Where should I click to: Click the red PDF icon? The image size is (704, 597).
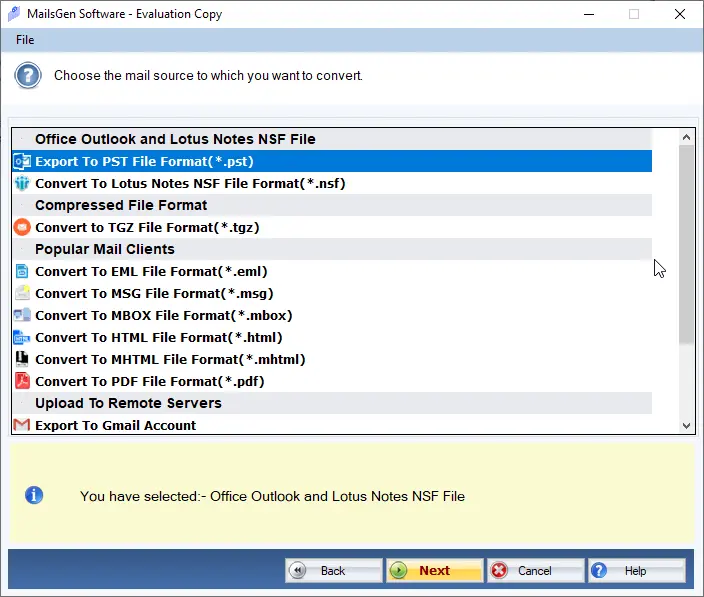[x=22, y=381]
